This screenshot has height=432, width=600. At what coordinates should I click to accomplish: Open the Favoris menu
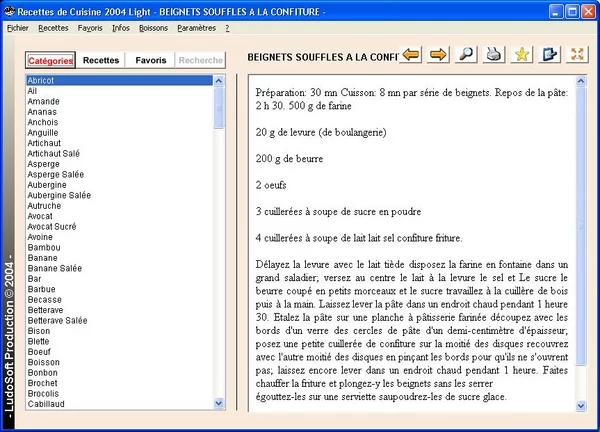90,28
